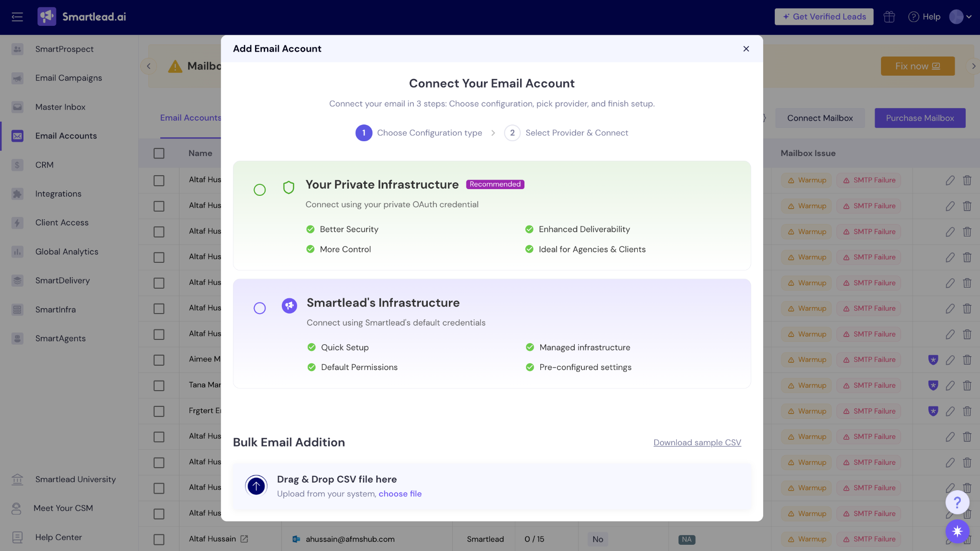Click Download sample CSV link

coord(697,443)
